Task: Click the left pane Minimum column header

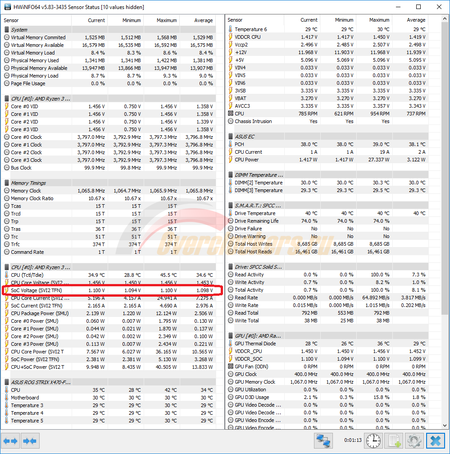Action: click(x=126, y=20)
